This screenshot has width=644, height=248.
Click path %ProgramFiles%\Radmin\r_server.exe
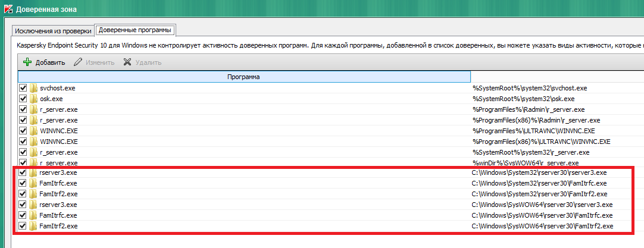529,109
